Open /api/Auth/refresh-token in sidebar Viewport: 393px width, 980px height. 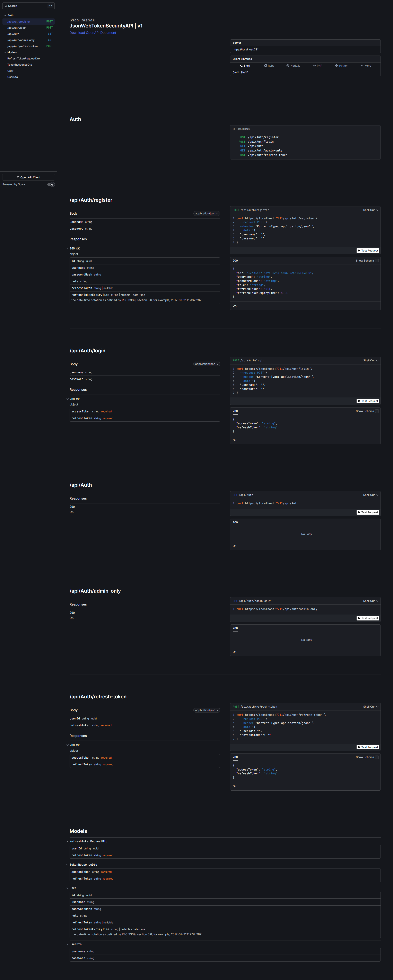click(23, 46)
